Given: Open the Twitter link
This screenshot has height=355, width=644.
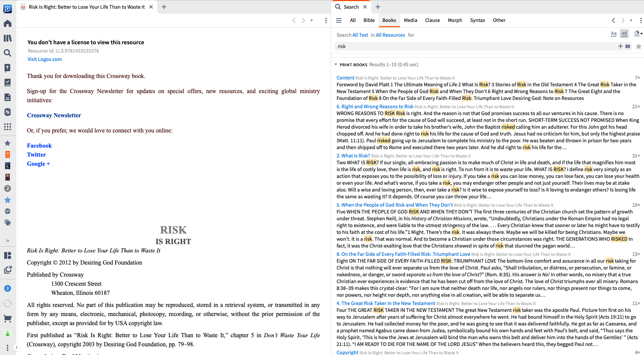Looking at the screenshot, I should (36, 155).
